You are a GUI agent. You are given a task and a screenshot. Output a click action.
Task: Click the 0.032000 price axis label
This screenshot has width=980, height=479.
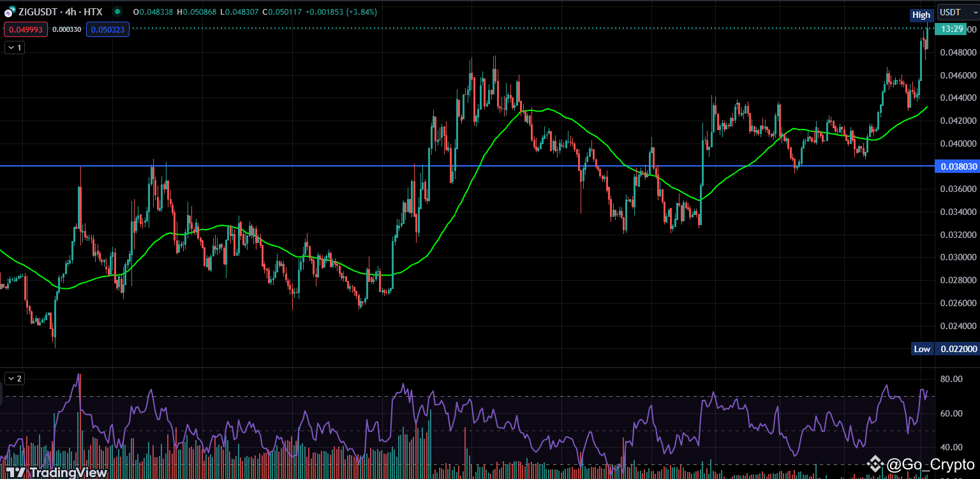click(x=959, y=235)
